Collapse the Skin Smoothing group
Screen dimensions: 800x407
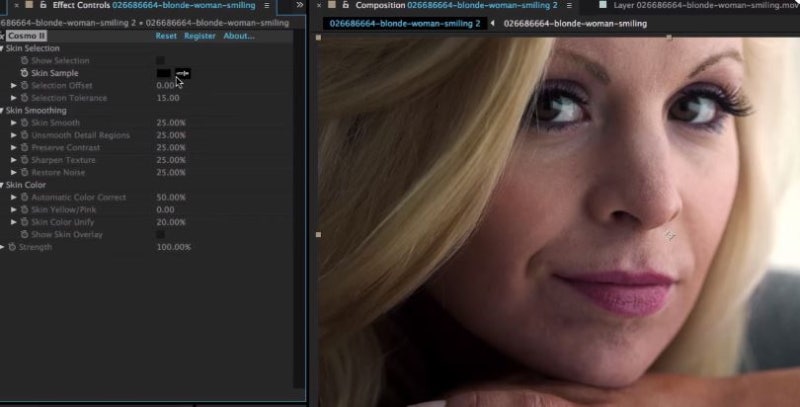click(x=2, y=111)
